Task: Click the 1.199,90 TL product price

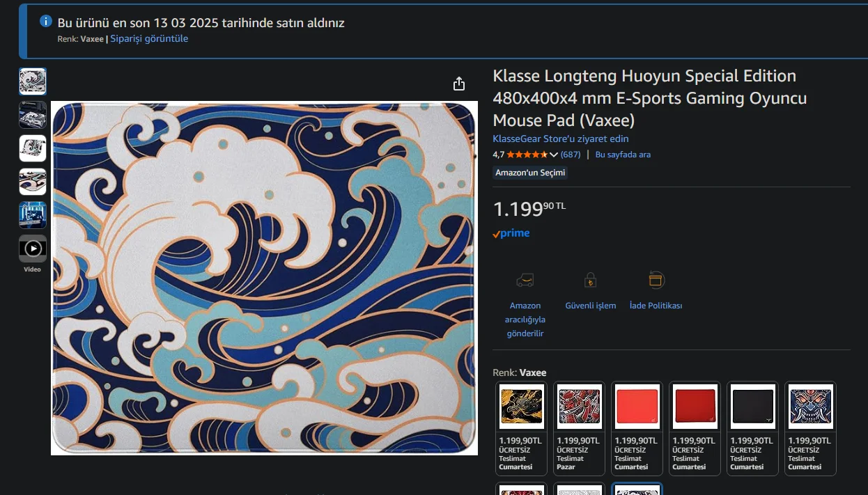Action: (529, 209)
